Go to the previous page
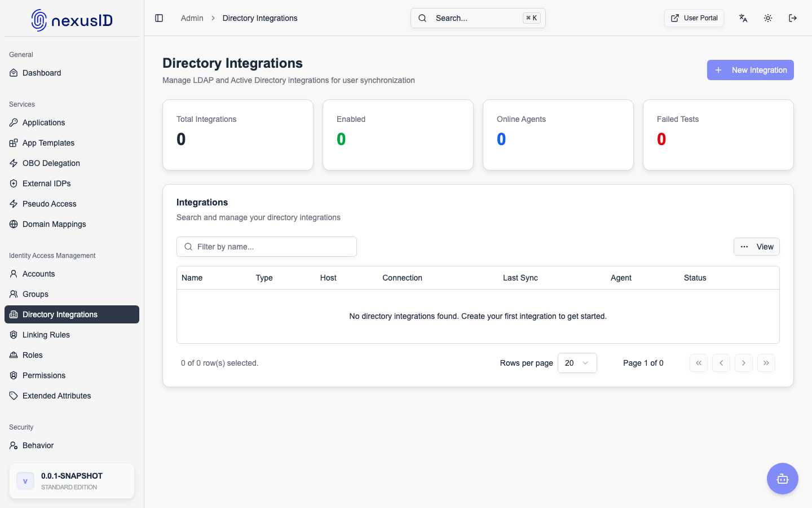 tap(721, 363)
